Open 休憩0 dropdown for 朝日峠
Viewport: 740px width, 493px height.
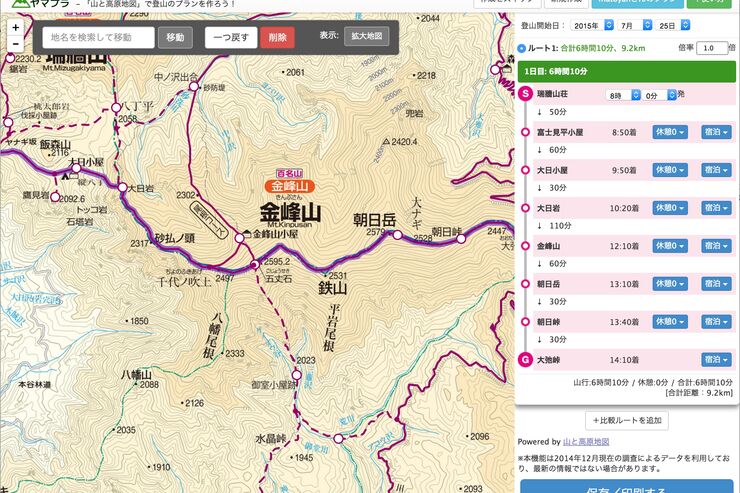tap(670, 322)
